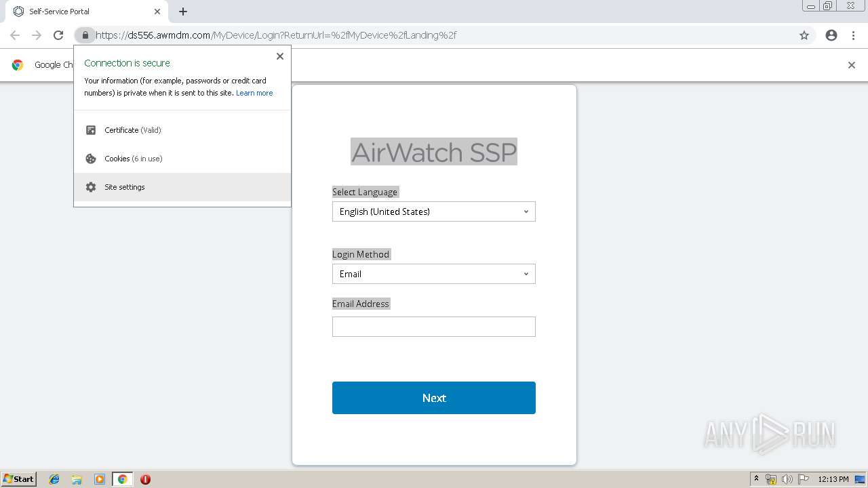
Task: Click the browser back arrow
Action: point(15,35)
